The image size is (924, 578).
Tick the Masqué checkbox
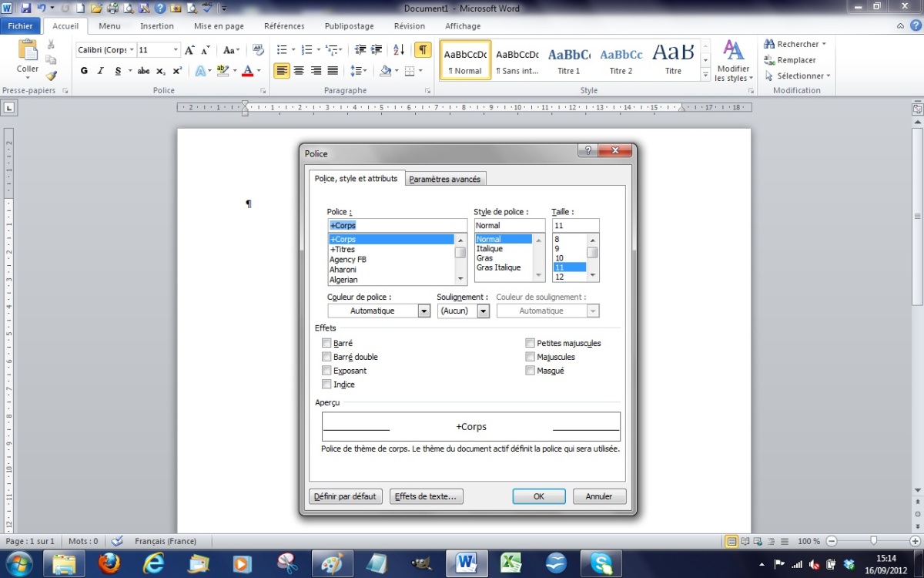(x=530, y=371)
